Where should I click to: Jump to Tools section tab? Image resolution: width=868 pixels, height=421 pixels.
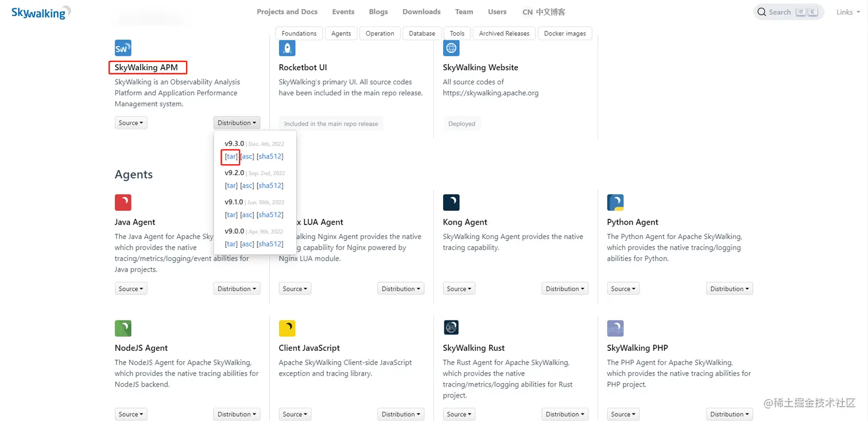(457, 33)
